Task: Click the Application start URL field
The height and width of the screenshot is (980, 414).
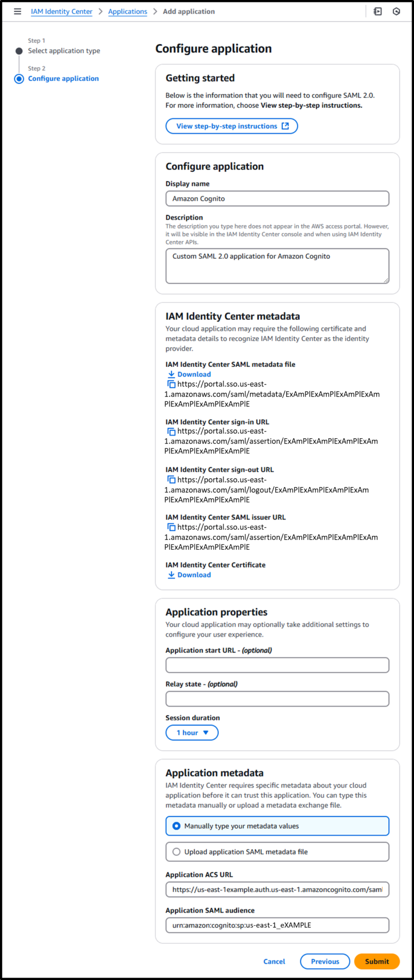Action: 277,665
